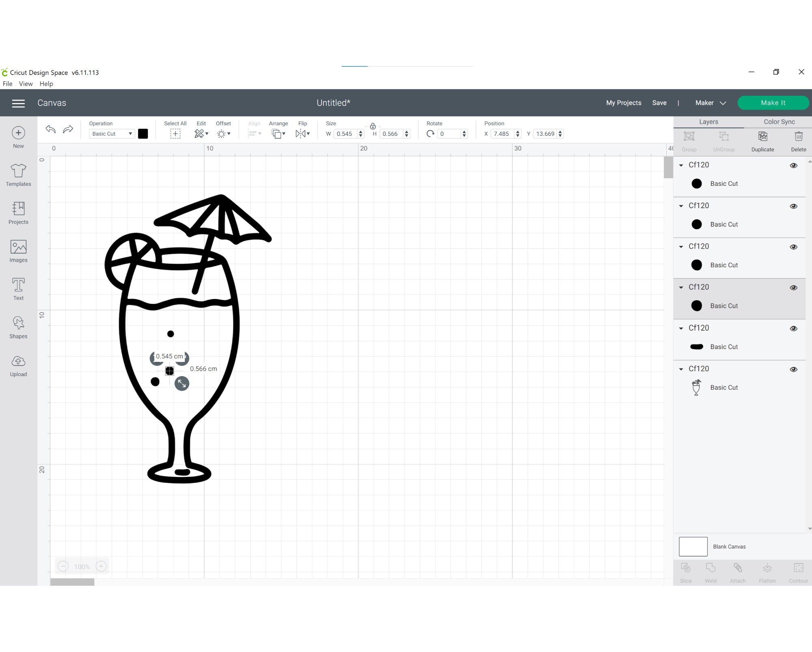The height and width of the screenshot is (652, 812).
Task: Open the Basic Cut operation dropdown
Action: (x=111, y=133)
